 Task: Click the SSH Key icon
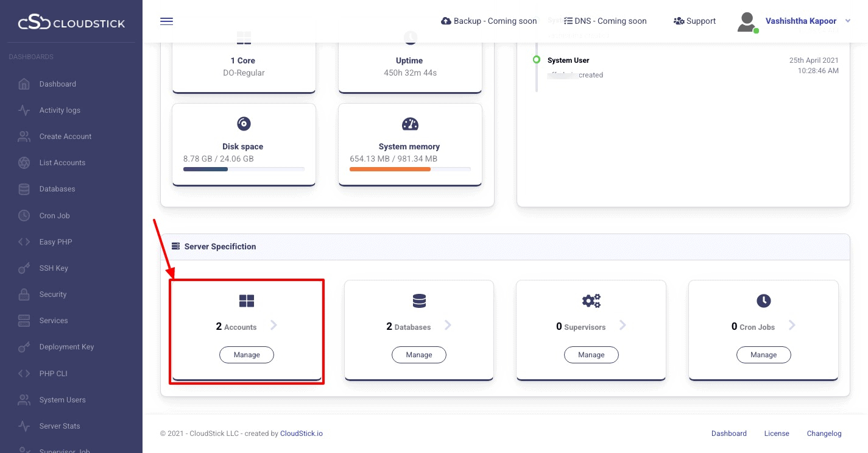[24, 268]
